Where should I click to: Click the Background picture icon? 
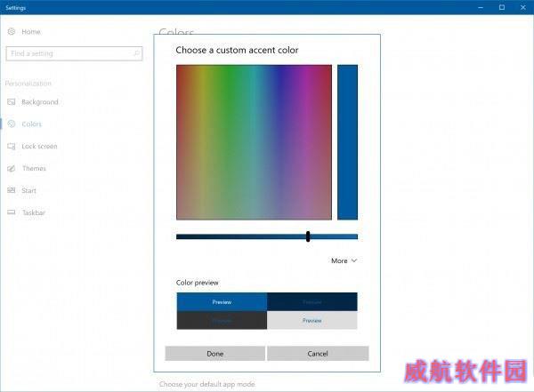(12, 101)
